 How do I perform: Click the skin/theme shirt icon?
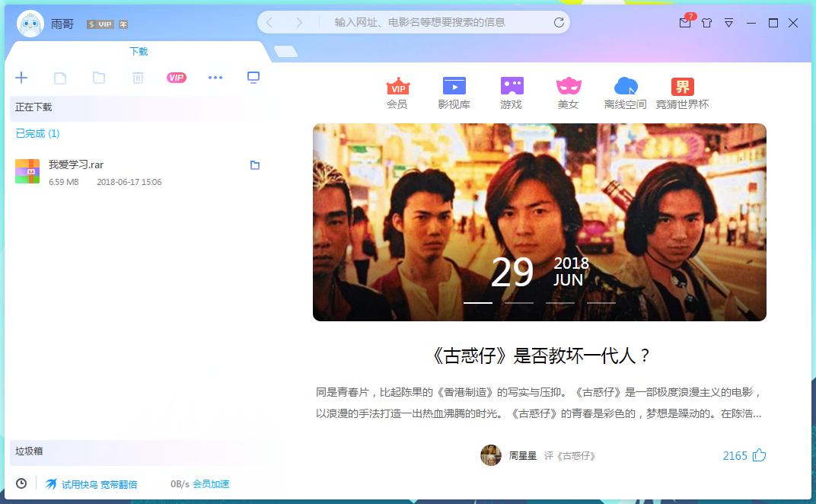coord(706,23)
